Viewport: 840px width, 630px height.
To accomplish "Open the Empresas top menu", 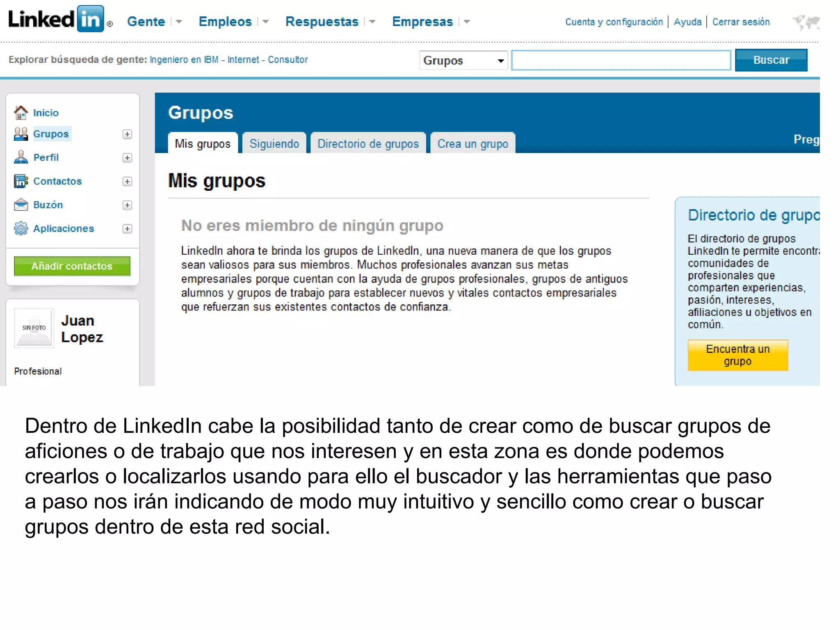I will point(422,21).
